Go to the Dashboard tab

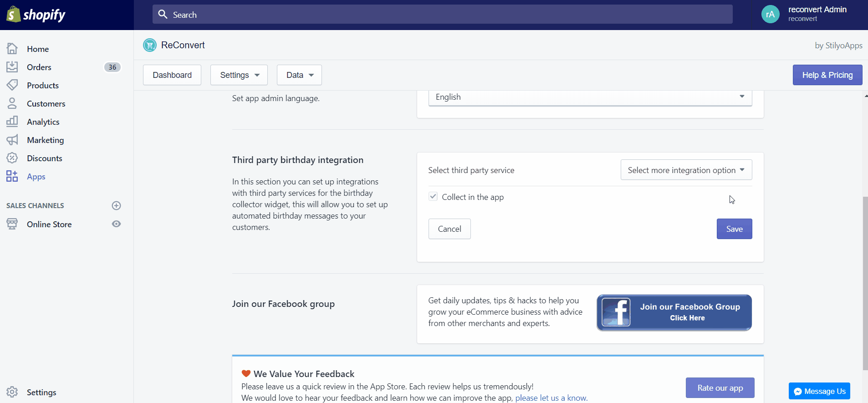[172, 75]
